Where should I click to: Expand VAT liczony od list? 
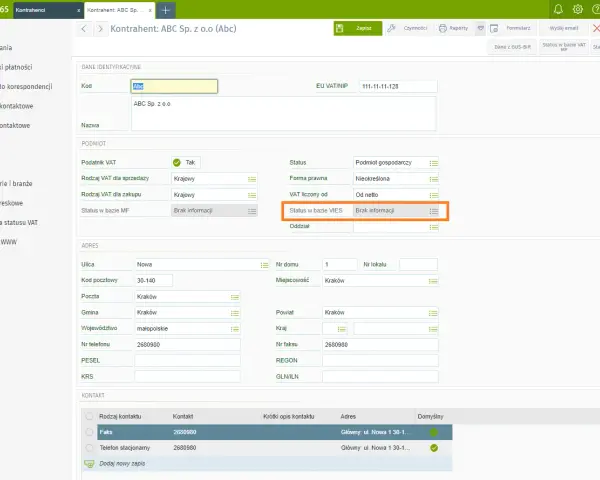tap(434, 195)
